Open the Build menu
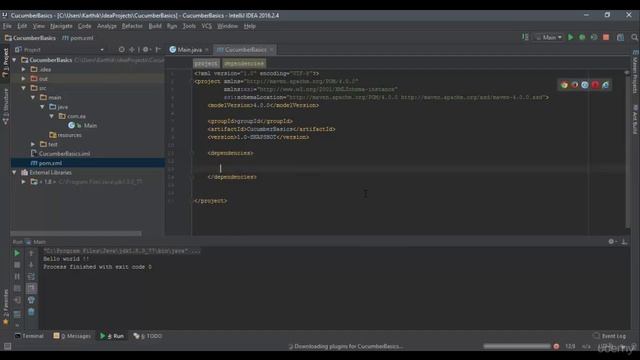This screenshot has width=640, height=360. click(x=155, y=26)
